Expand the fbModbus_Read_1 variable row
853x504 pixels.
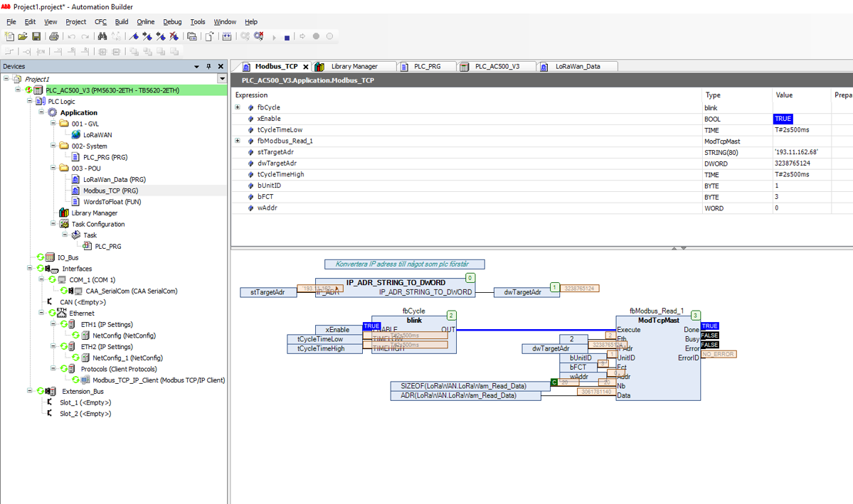238,141
